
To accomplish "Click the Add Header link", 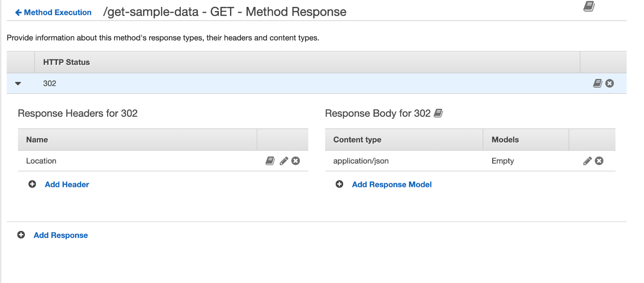I will [x=67, y=184].
